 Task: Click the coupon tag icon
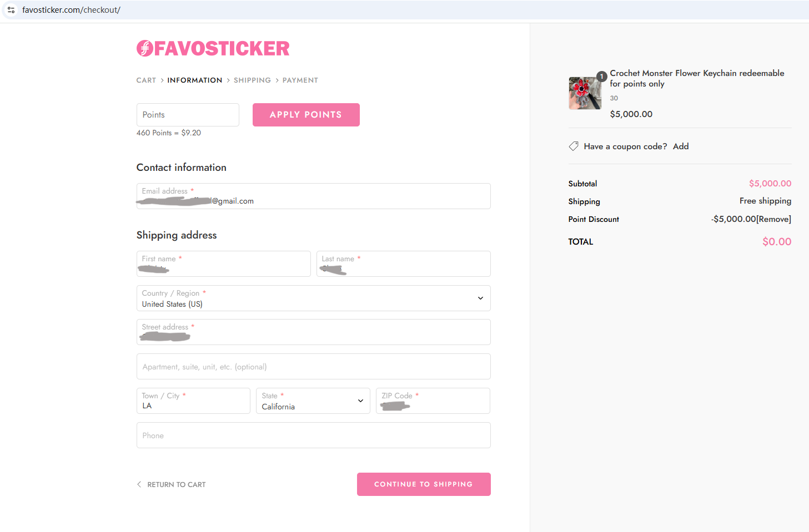pos(574,146)
